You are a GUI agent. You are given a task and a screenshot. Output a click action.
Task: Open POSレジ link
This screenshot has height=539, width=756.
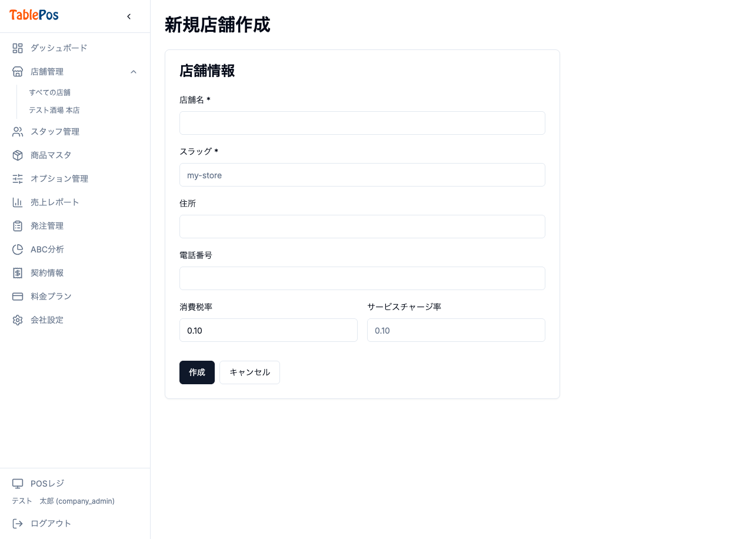click(x=75, y=484)
